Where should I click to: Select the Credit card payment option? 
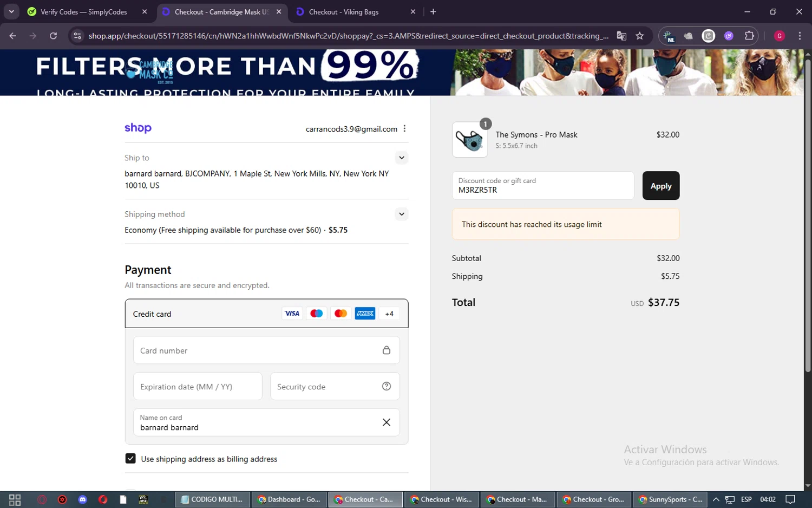(x=266, y=314)
